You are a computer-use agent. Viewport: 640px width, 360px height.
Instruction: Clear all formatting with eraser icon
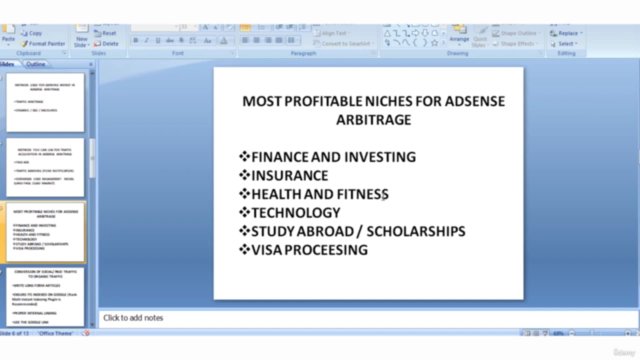229,27
